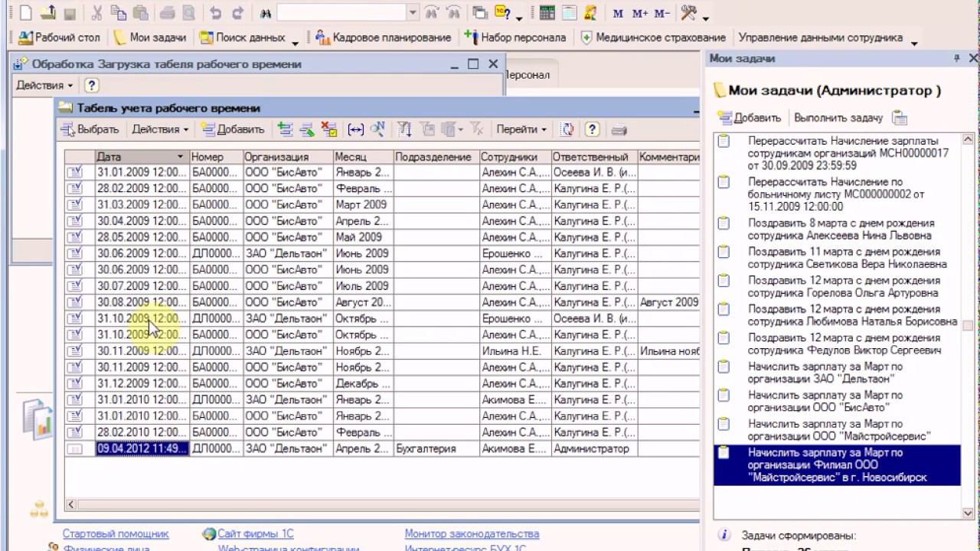Open Help in the timesheet toolbar

click(x=592, y=129)
